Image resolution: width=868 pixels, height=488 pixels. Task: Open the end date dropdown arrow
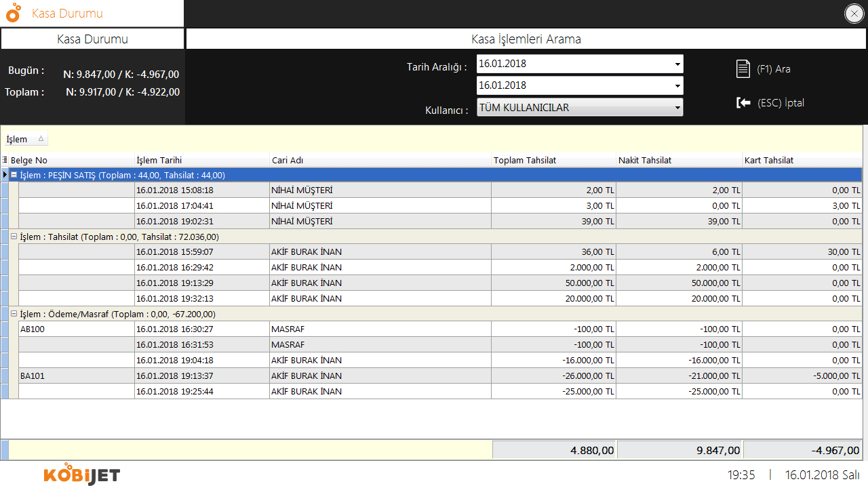(677, 85)
